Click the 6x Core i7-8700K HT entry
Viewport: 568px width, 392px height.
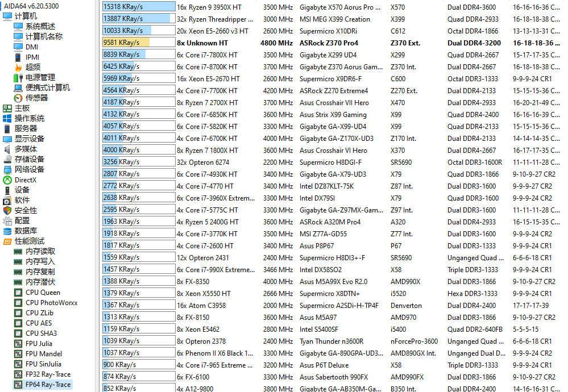[x=207, y=67]
